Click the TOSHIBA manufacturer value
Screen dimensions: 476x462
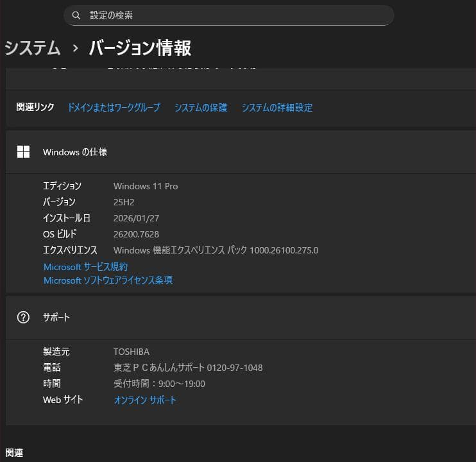pyautogui.click(x=132, y=352)
